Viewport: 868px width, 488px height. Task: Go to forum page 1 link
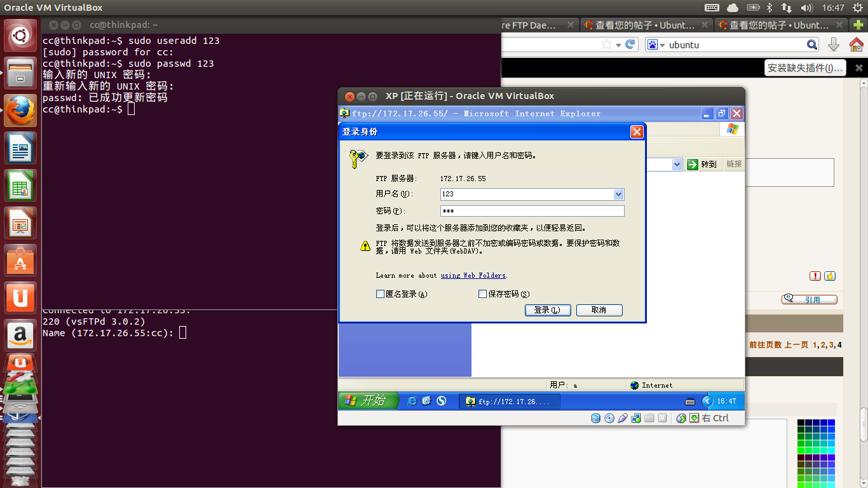tap(815, 345)
